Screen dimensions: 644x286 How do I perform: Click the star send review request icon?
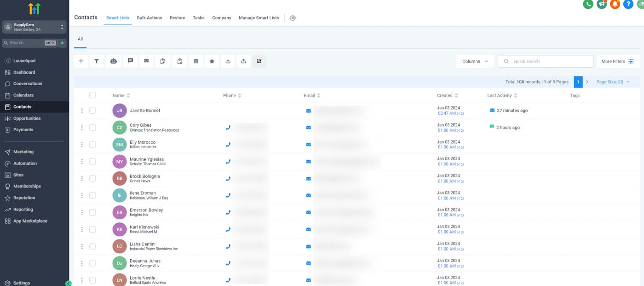tap(212, 61)
